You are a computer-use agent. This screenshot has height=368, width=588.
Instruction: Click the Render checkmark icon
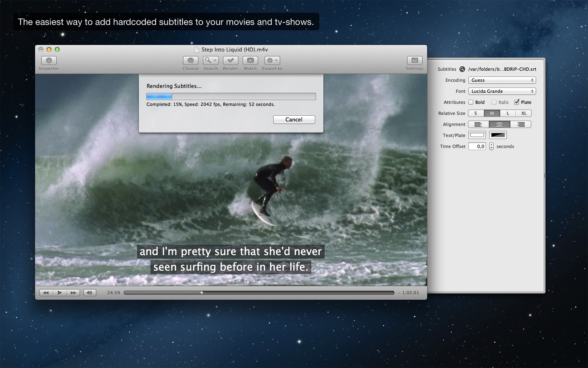pos(230,61)
